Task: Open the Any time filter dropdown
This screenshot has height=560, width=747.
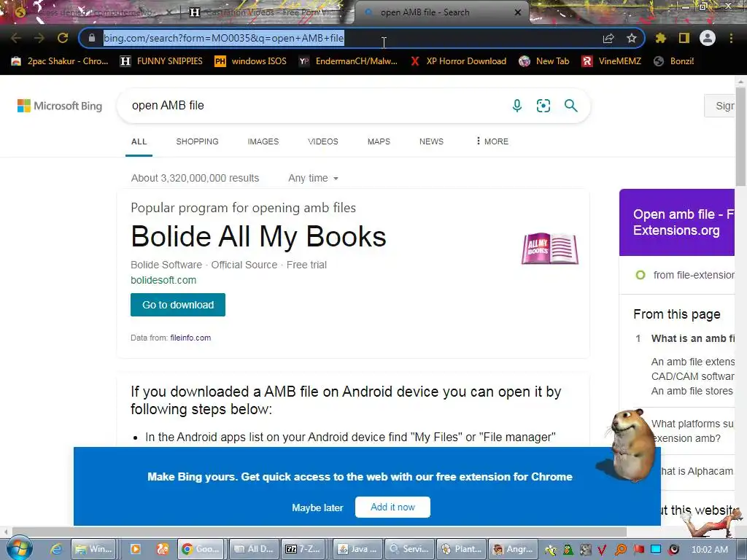Action: [314, 178]
